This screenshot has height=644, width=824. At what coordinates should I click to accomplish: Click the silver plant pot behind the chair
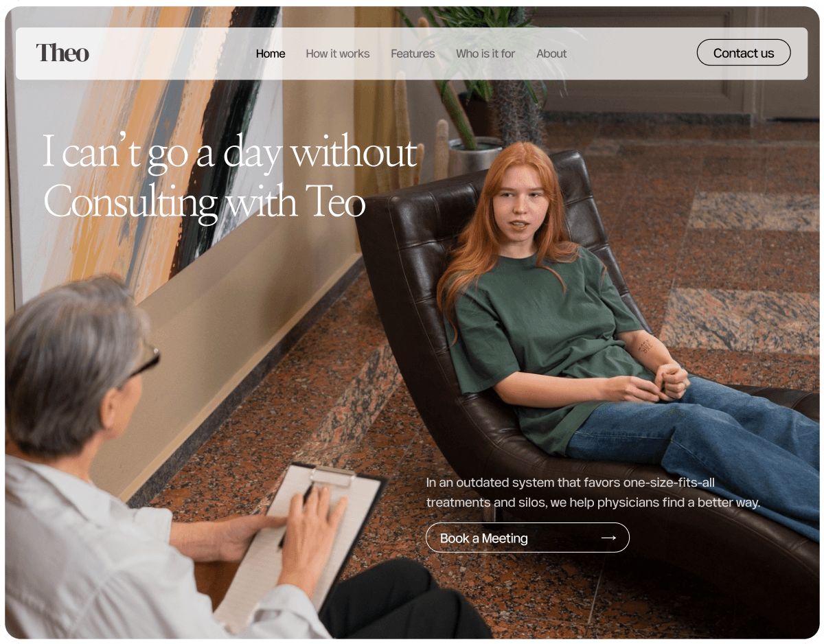[x=475, y=157]
